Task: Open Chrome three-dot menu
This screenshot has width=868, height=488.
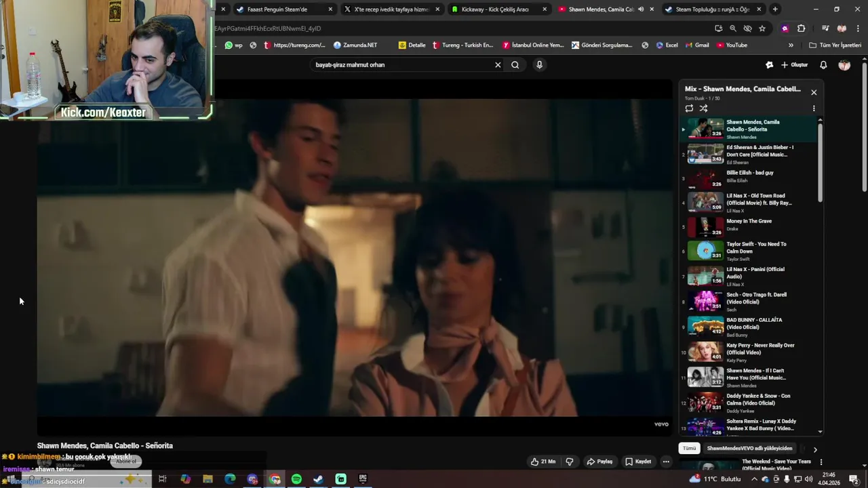Action: click(x=857, y=28)
